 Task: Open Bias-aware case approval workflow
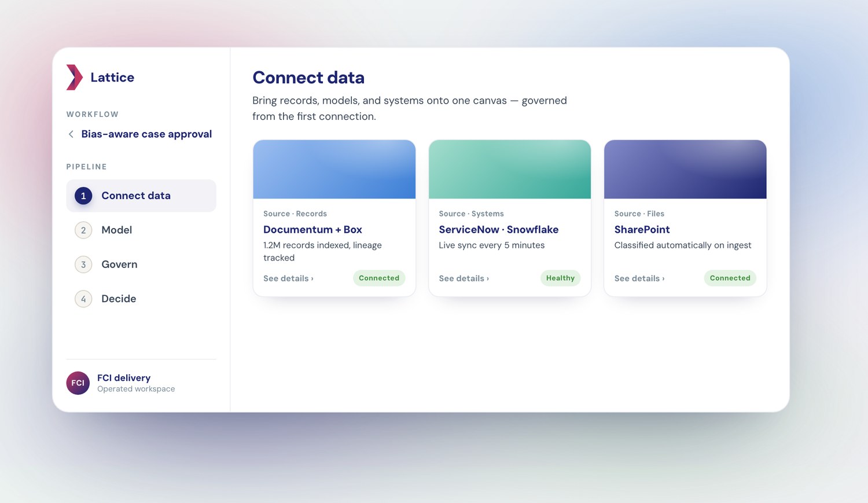click(146, 134)
